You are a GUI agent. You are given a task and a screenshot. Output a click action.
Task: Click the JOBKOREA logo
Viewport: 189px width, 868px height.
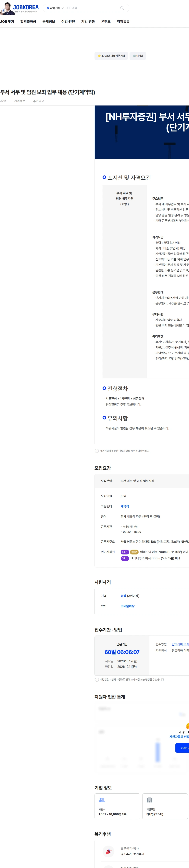coord(26,7)
